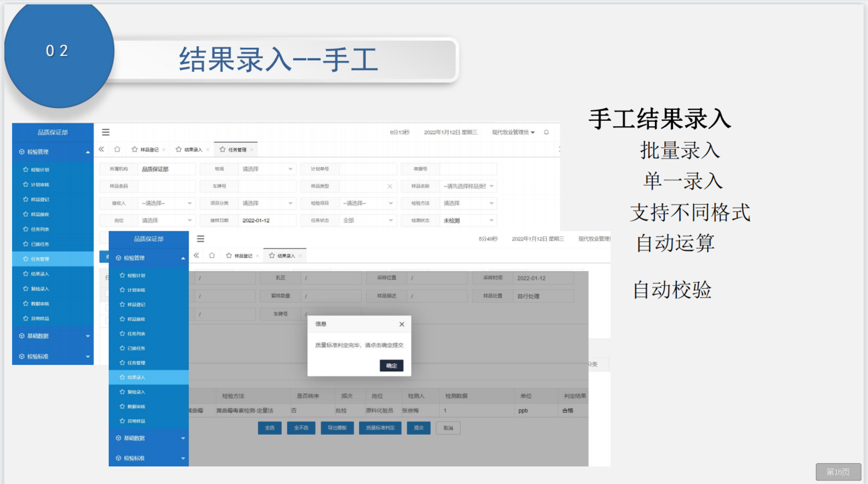This screenshot has height=484, width=868.
Task: Open 样品接收 in back window sidebar
Action: 53,215
